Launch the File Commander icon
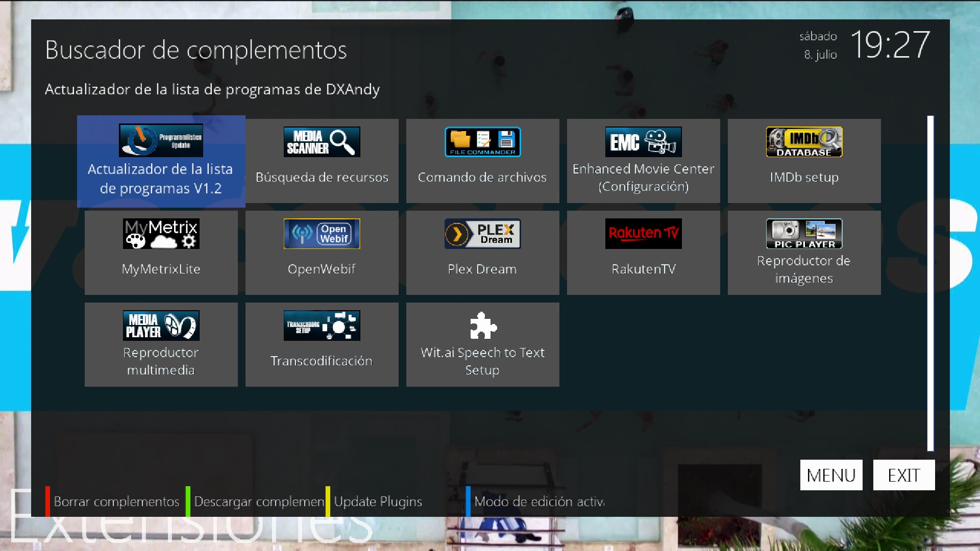 pyautogui.click(x=482, y=142)
